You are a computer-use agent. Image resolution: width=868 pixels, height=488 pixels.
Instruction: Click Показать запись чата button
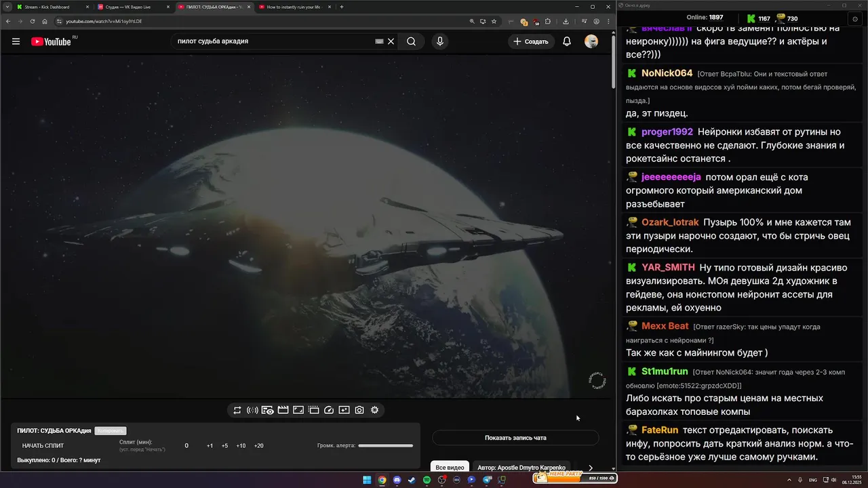tap(515, 438)
